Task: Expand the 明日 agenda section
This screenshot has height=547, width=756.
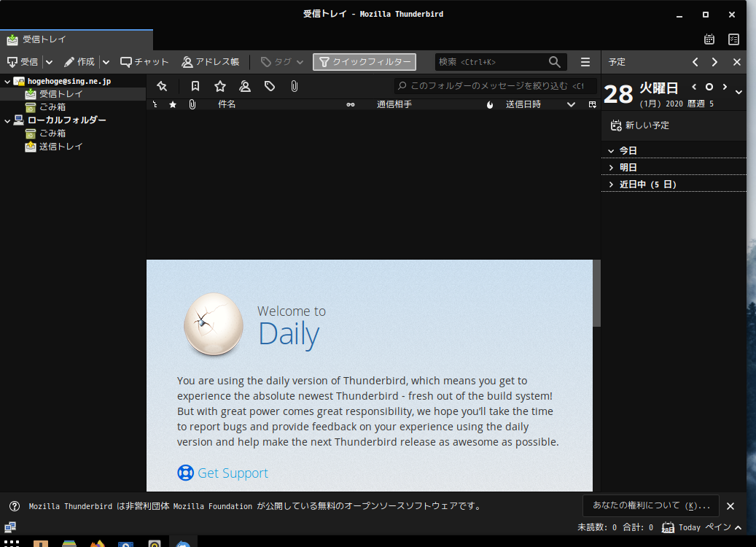Action: pos(612,167)
